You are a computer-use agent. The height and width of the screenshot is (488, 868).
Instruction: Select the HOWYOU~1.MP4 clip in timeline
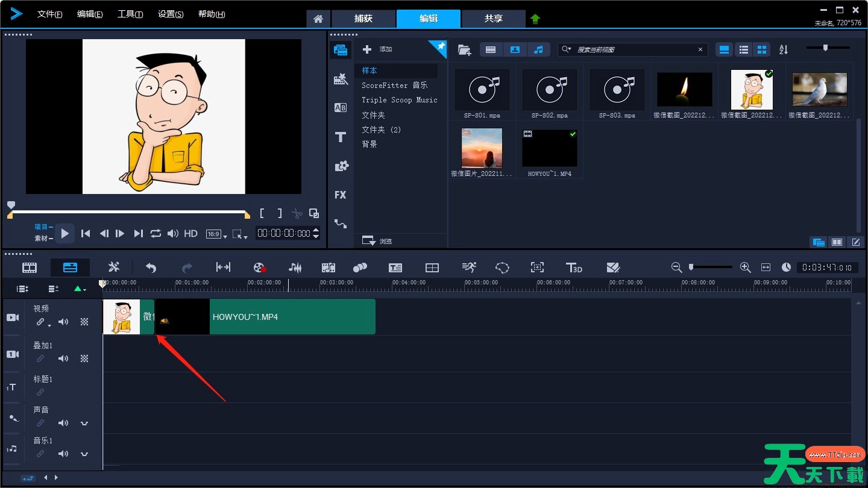(265, 317)
